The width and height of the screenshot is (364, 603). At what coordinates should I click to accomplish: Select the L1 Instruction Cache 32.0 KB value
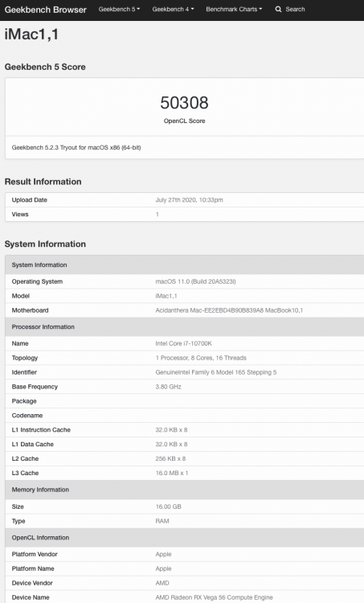click(x=171, y=429)
